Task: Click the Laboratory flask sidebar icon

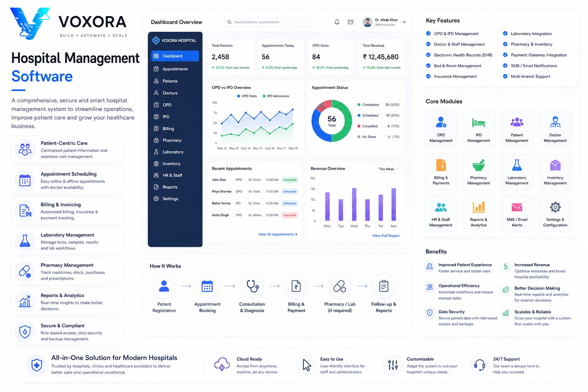Action: (156, 152)
